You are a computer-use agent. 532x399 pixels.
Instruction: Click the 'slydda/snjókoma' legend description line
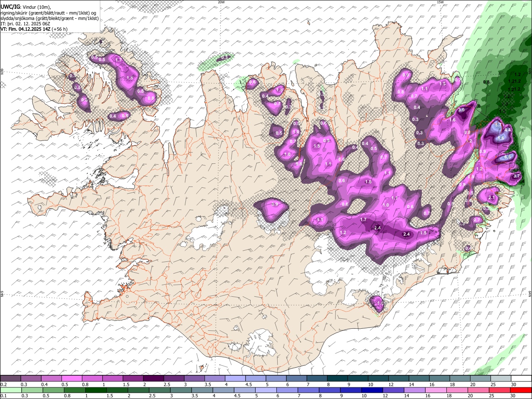tap(50, 18)
